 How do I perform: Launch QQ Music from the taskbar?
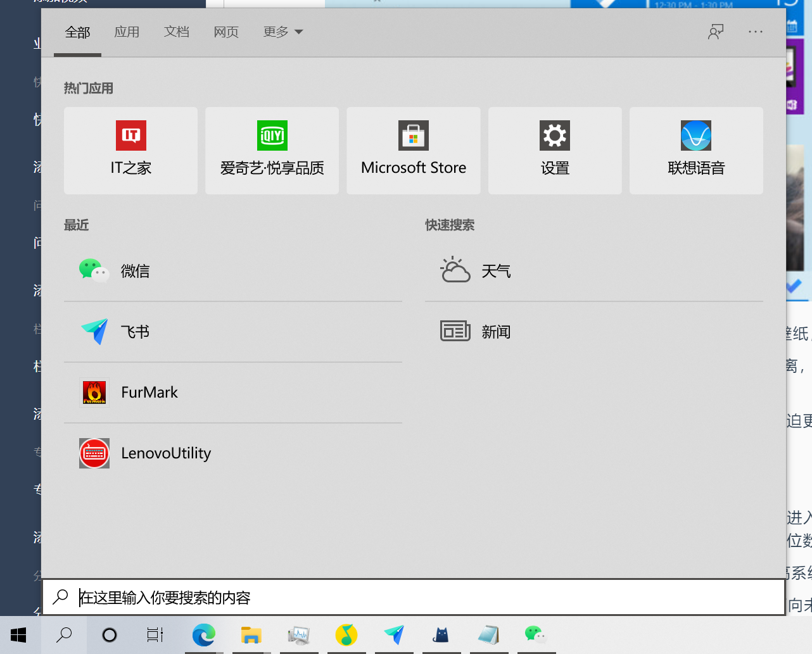[346, 636]
